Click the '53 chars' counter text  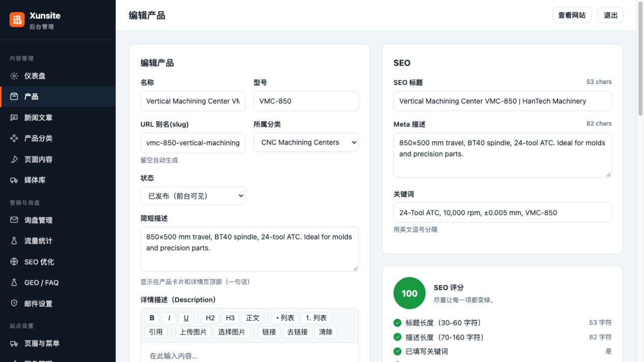pyautogui.click(x=599, y=82)
